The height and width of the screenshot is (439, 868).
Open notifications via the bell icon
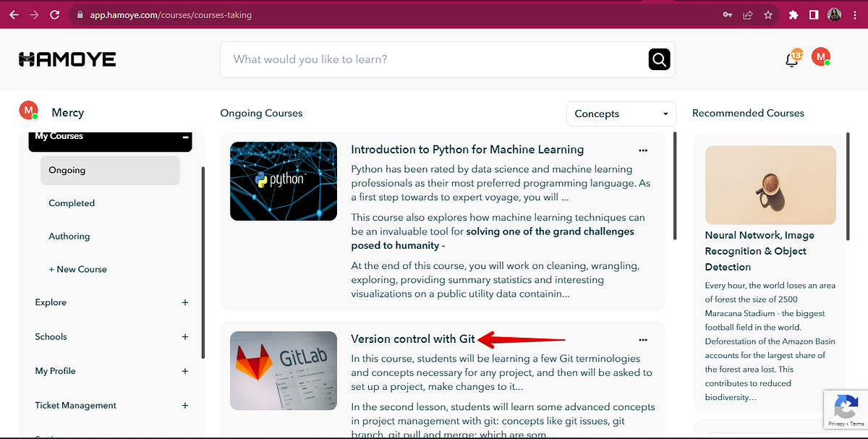(x=791, y=59)
